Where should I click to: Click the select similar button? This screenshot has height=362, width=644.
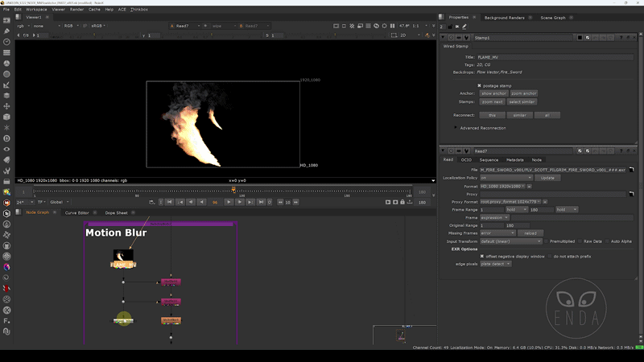522,102
